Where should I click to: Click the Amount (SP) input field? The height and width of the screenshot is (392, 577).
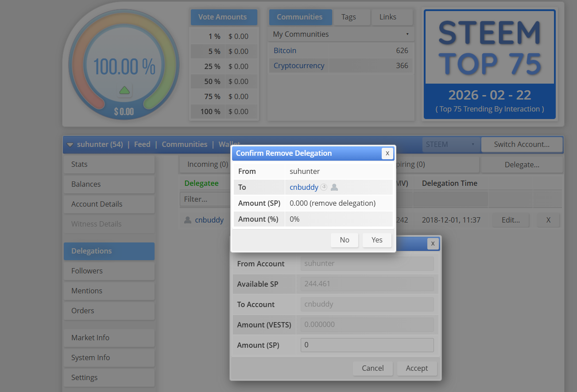pyautogui.click(x=367, y=345)
